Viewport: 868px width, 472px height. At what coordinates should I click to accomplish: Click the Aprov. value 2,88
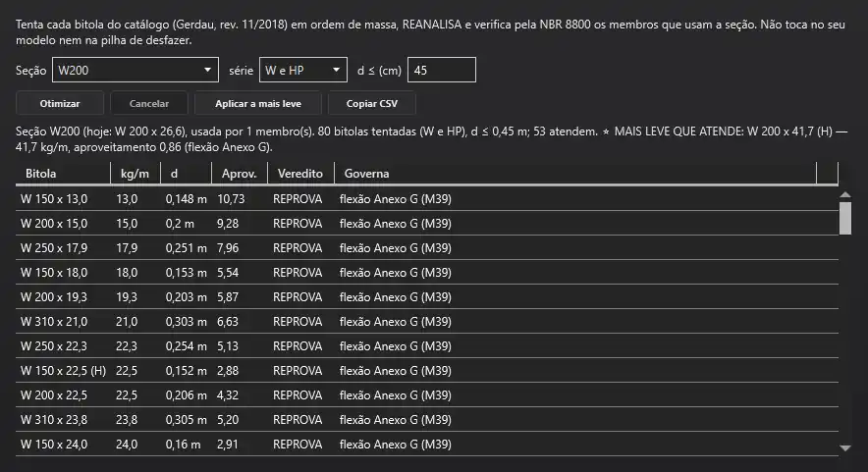pyautogui.click(x=228, y=371)
